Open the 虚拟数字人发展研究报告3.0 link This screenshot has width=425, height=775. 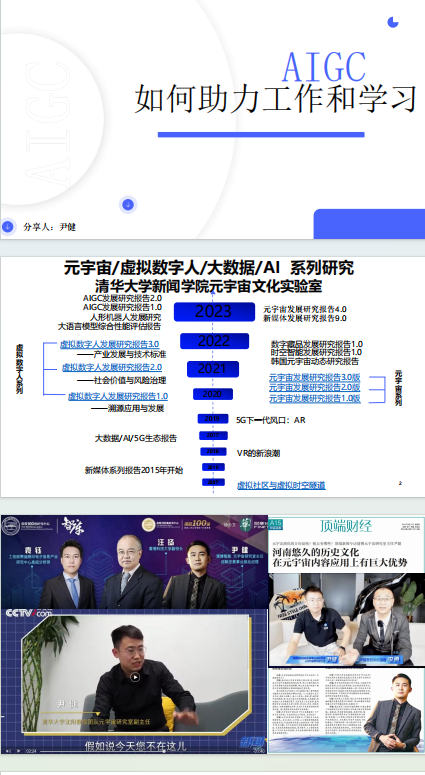(109, 344)
